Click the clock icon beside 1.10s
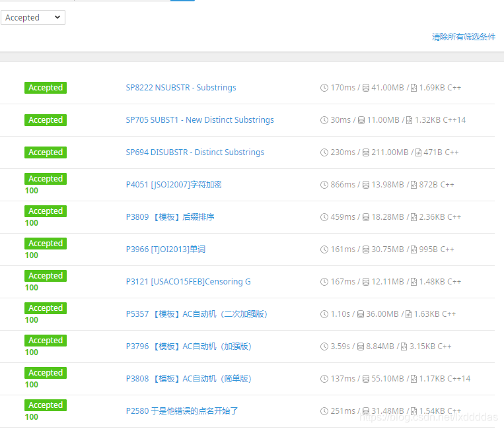This screenshot has width=504, height=429. coord(324,314)
